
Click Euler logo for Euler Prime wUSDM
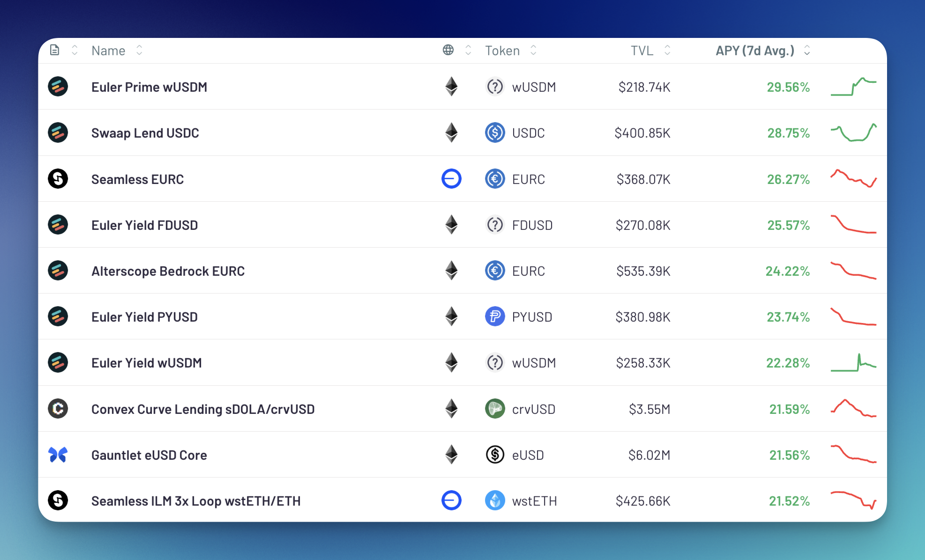click(58, 87)
